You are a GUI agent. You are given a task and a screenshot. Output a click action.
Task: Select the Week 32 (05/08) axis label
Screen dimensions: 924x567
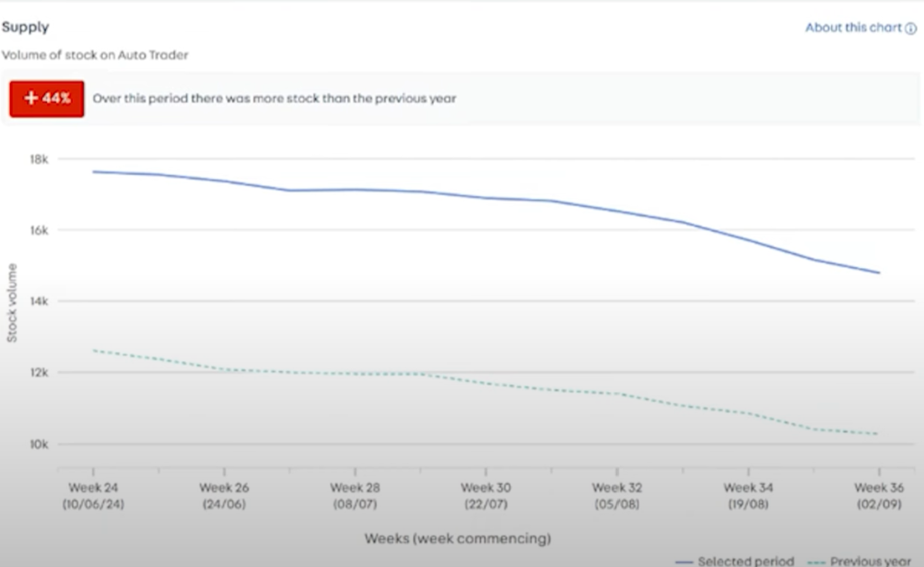617,496
